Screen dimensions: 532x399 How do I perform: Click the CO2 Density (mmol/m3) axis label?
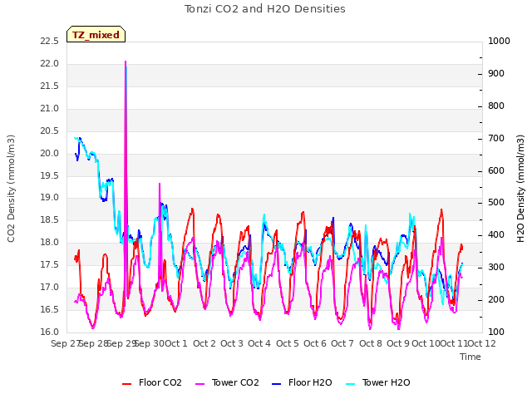click(11, 189)
